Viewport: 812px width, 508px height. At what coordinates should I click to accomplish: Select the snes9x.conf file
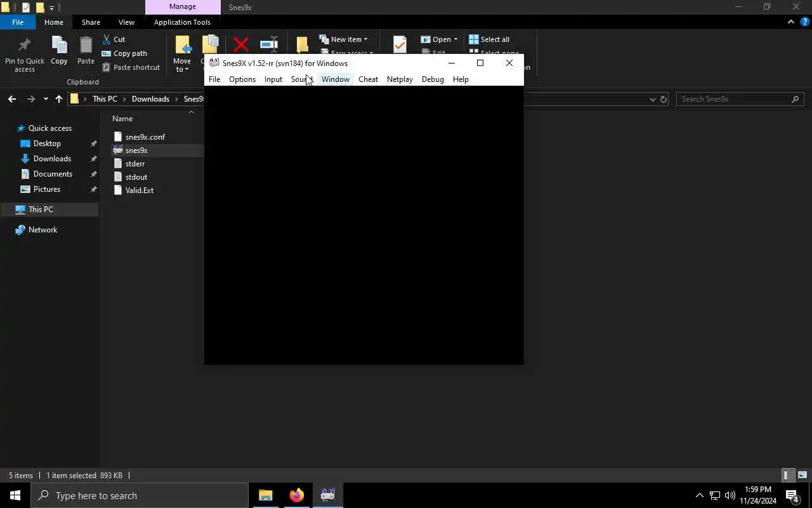145,137
